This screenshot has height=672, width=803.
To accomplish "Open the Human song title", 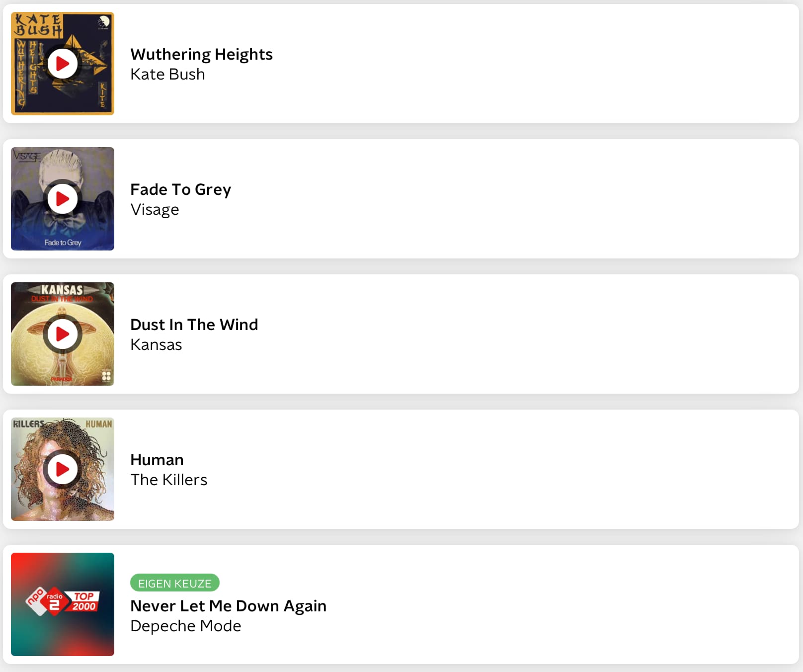I will point(157,460).
